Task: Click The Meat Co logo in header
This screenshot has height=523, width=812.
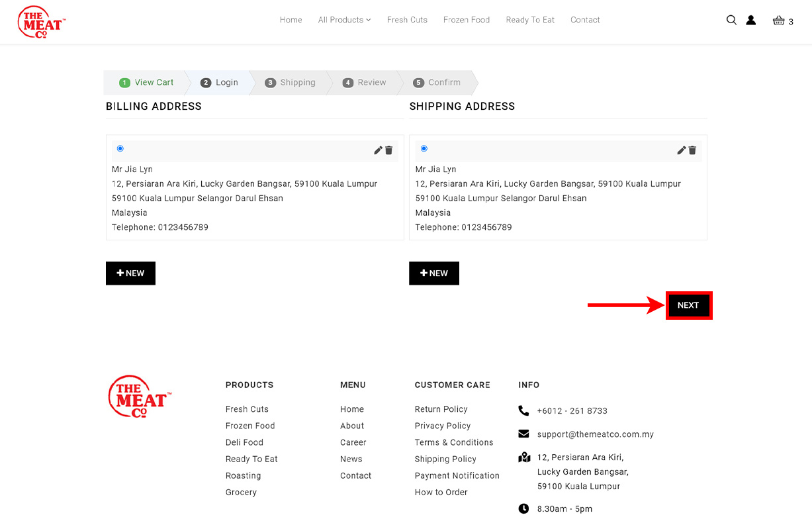Action: [41, 22]
